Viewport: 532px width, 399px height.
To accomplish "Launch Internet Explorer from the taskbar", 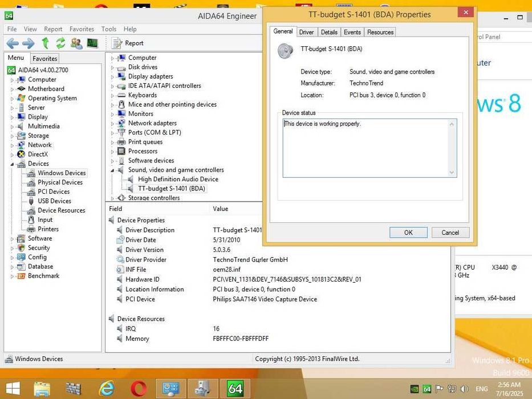I will point(106,389).
